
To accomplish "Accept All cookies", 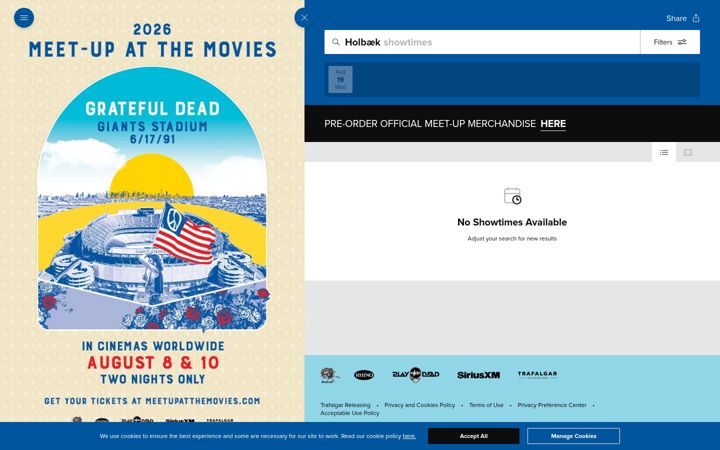I will [x=473, y=436].
